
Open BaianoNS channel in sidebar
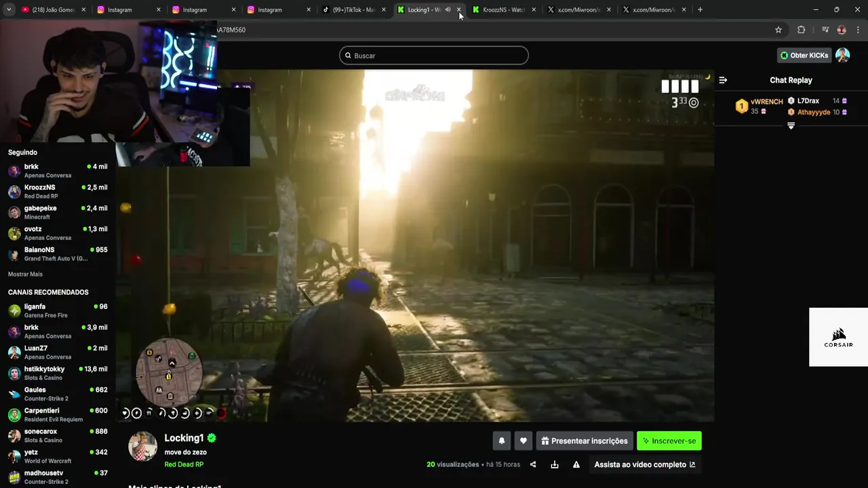tap(58, 254)
